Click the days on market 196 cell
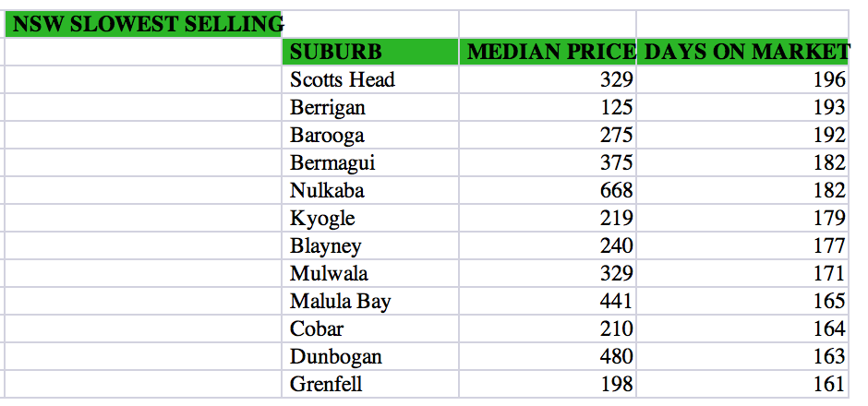 pyautogui.click(x=742, y=79)
